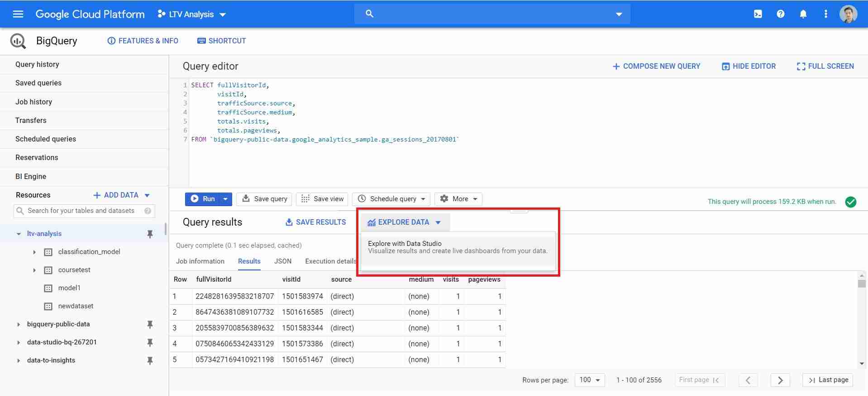Open notifications bell icon
The width and height of the screenshot is (868, 396).
tap(803, 14)
